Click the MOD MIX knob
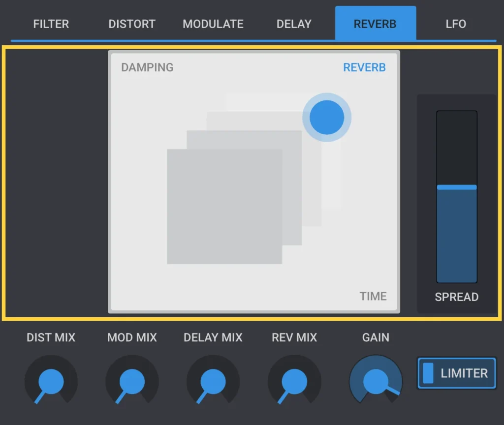This screenshot has width=504, height=425. (132, 380)
